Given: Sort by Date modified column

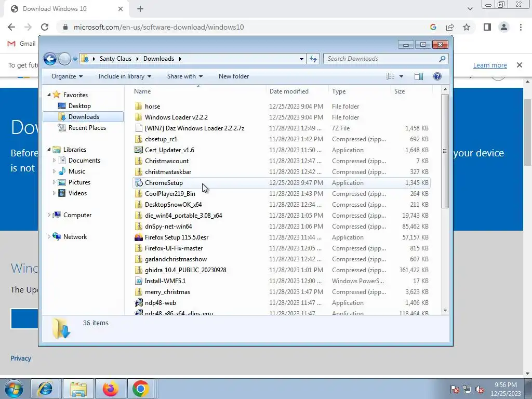Looking at the screenshot, I should [x=297, y=91].
